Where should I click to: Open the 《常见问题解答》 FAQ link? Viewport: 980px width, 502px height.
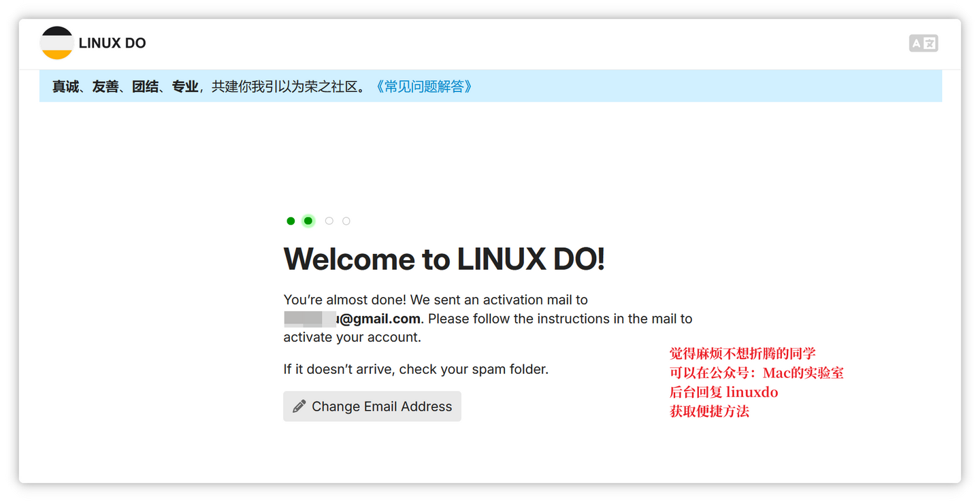coord(423,87)
